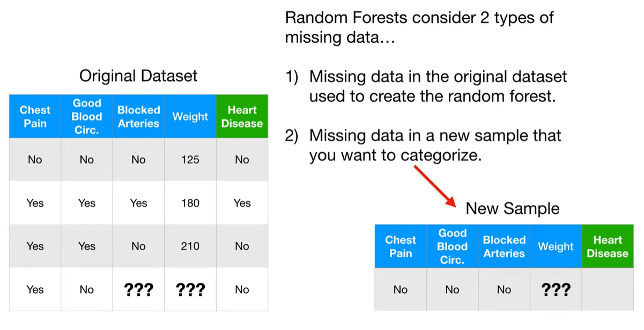Viewport: 644px width, 330px height.
Task: Click the New Sample title
Action: point(512,208)
